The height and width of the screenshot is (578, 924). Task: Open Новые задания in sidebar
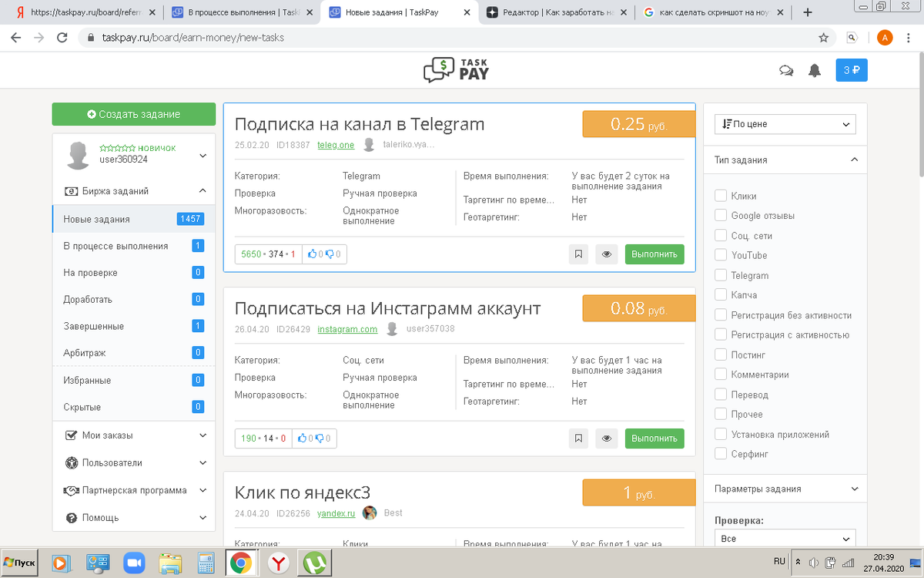coord(134,219)
